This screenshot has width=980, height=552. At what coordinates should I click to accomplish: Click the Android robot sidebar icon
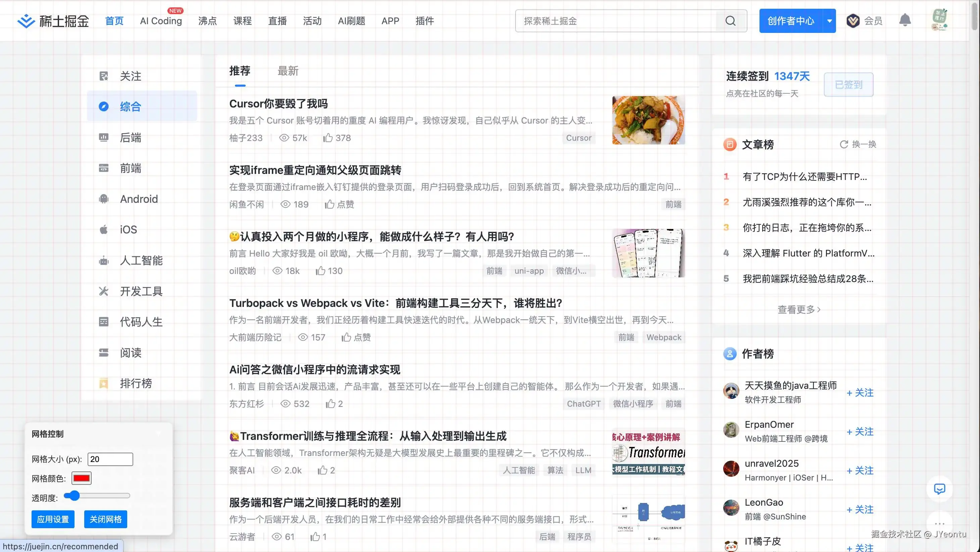(103, 199)
